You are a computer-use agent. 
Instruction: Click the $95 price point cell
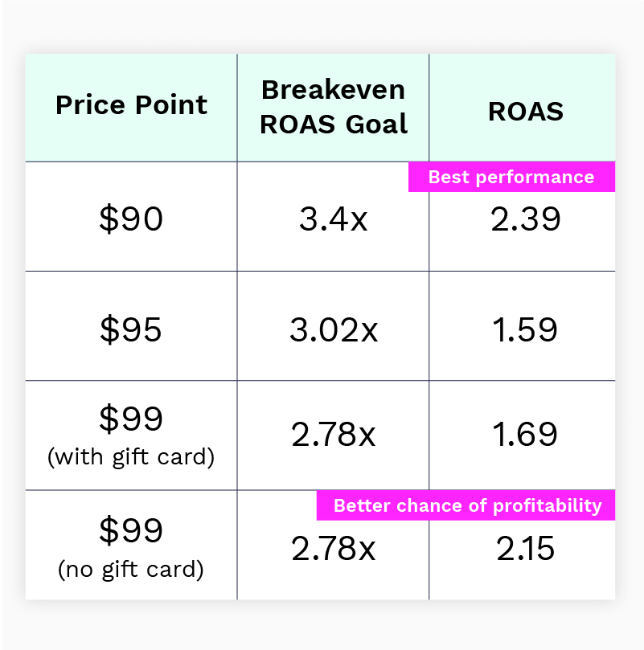[x=131, y=329]
